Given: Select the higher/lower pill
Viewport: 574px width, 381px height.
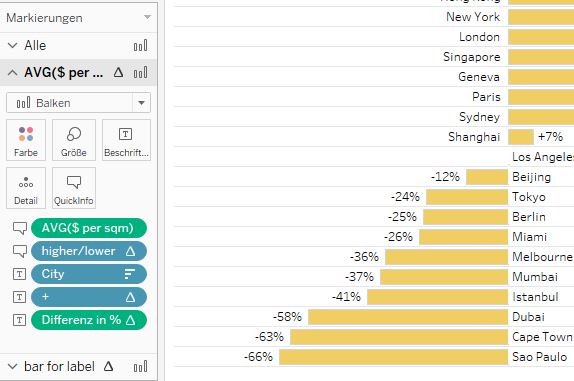Looking at the screenshot, I should tap(89, 251).
